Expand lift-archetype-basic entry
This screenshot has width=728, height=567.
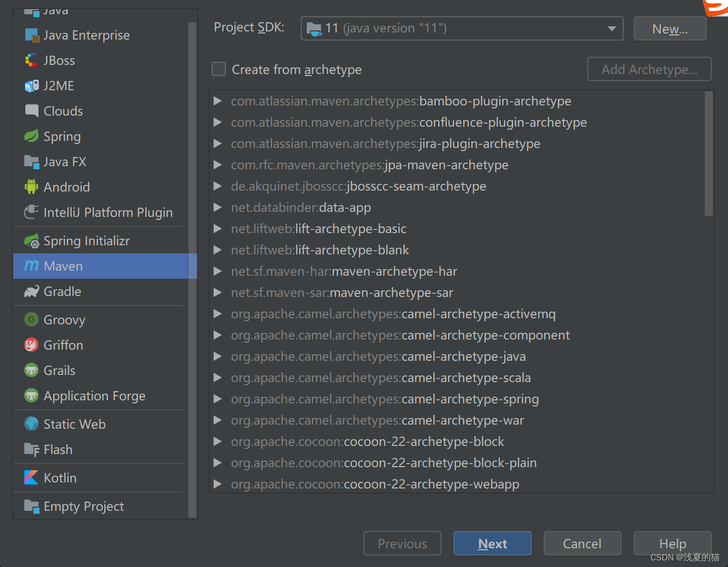pos(218,229)
